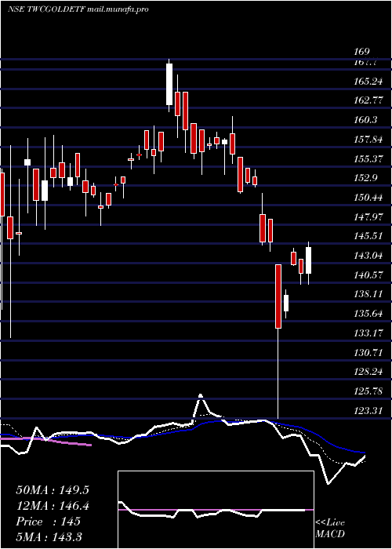392x549 pixels.
Task: Click the 138.11 price axis label
Action: [369, 294]
